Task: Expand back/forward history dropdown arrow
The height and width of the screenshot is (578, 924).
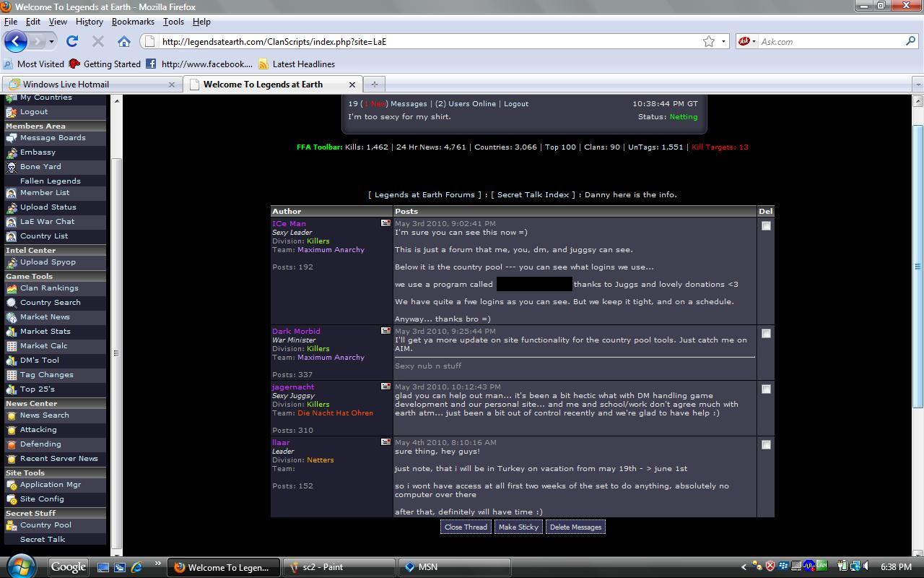Action: pos(51,42)
